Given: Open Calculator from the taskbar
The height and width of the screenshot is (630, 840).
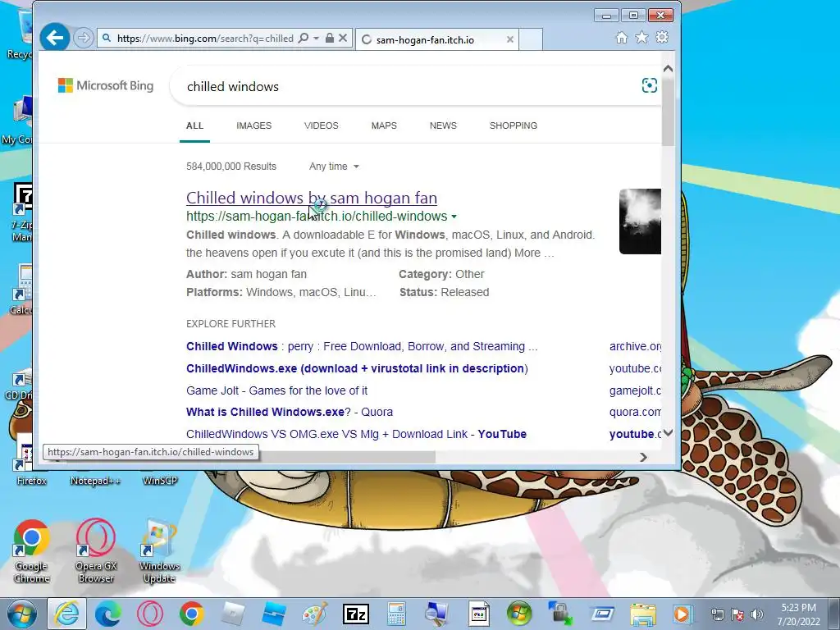Looking at the screenshot, I should [x=396, y=614].
